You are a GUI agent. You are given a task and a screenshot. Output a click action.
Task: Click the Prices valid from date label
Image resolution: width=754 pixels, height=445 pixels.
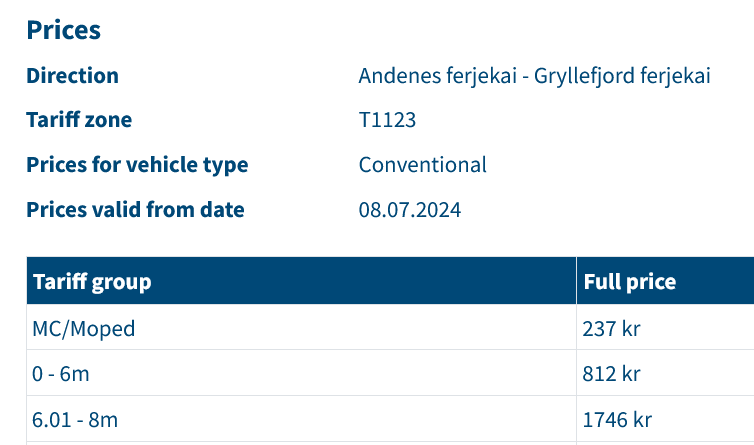[x=135, y=210]
